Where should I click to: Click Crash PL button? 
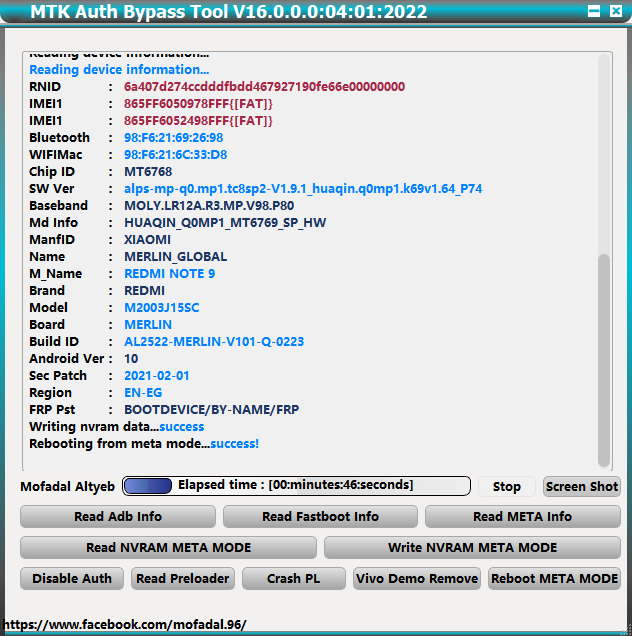(294, 578)
